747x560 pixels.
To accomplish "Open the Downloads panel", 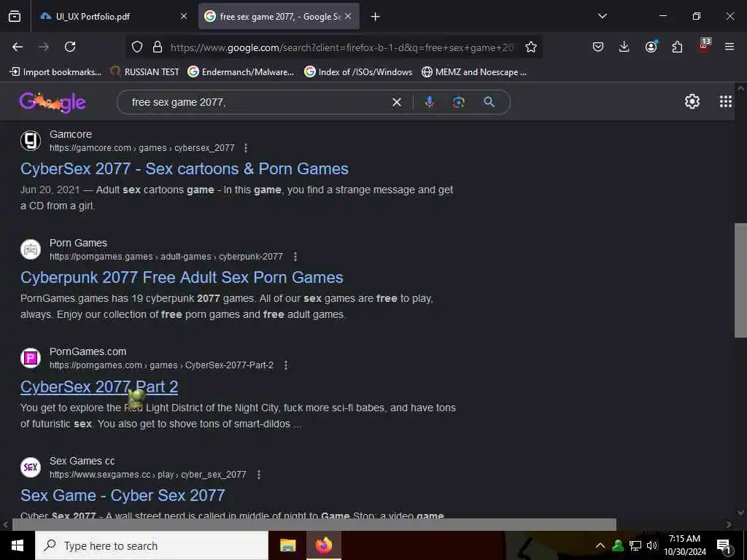I will click(x=624, y=47).
